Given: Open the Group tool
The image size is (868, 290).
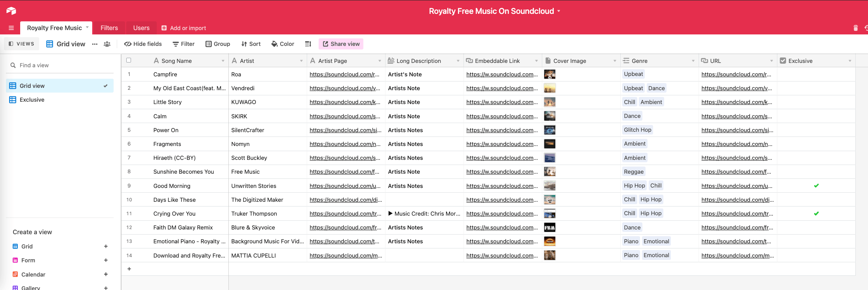Looking at the screenshot, I should coord(218,44).
